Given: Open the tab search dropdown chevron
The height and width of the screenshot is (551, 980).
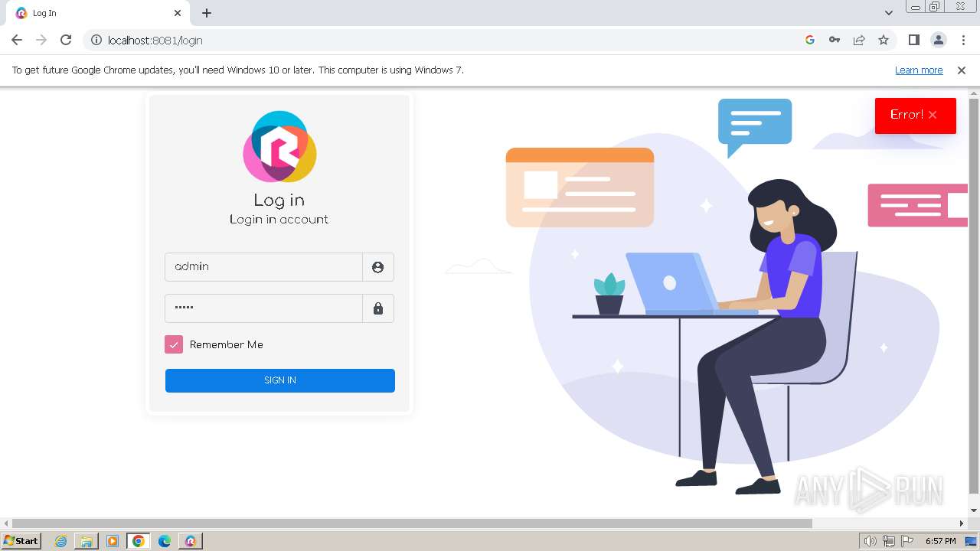Looking at the screenshot, I should 889,13.
